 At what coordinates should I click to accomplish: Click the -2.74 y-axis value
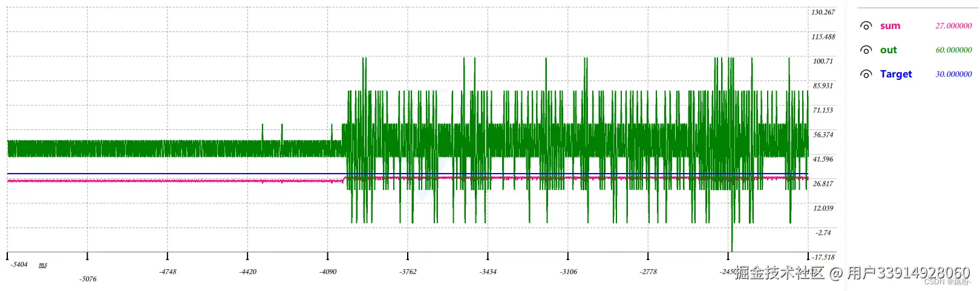823,233
